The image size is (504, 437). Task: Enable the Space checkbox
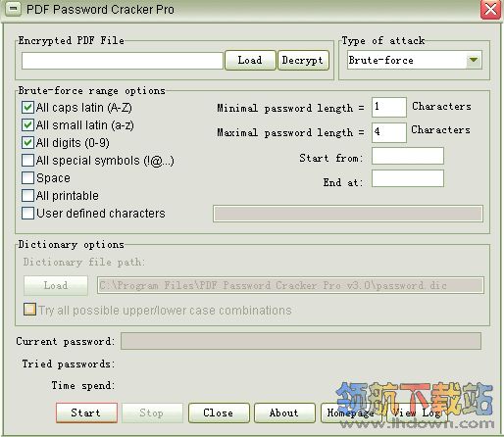click(x=27, y=178)
